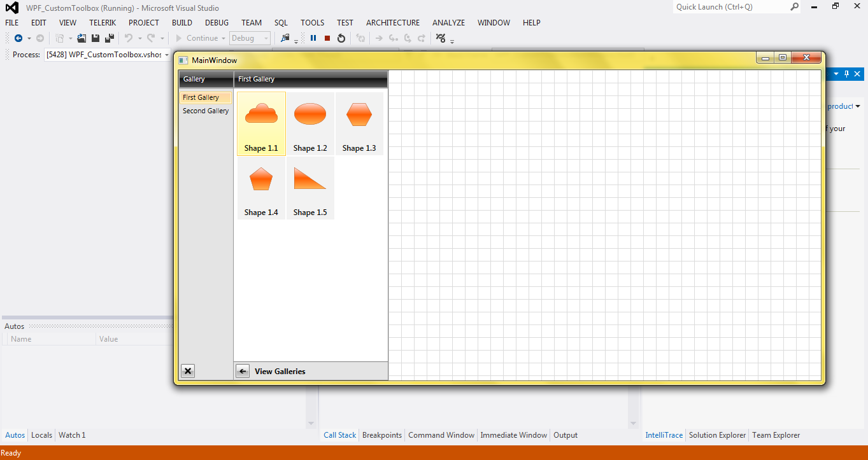The image size is (868, 460).
Task: Open the right docked panel's window-position dropdown
Action: pos(837,74)
